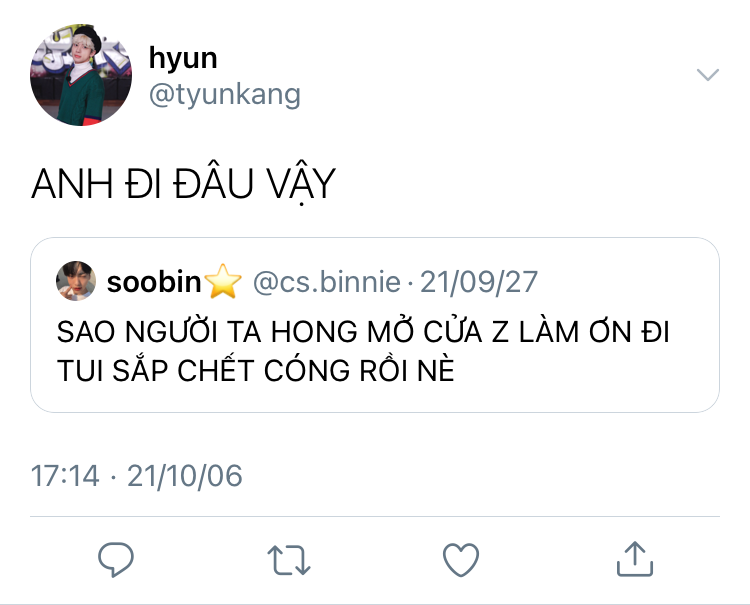Open soobin's small avatar in quoted tweet
This screenshot has height=605, width=750.
(76, 281)
